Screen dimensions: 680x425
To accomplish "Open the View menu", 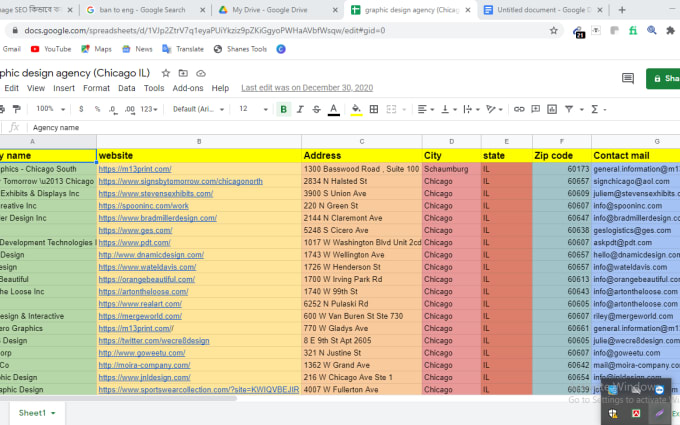I will [36, 88].
